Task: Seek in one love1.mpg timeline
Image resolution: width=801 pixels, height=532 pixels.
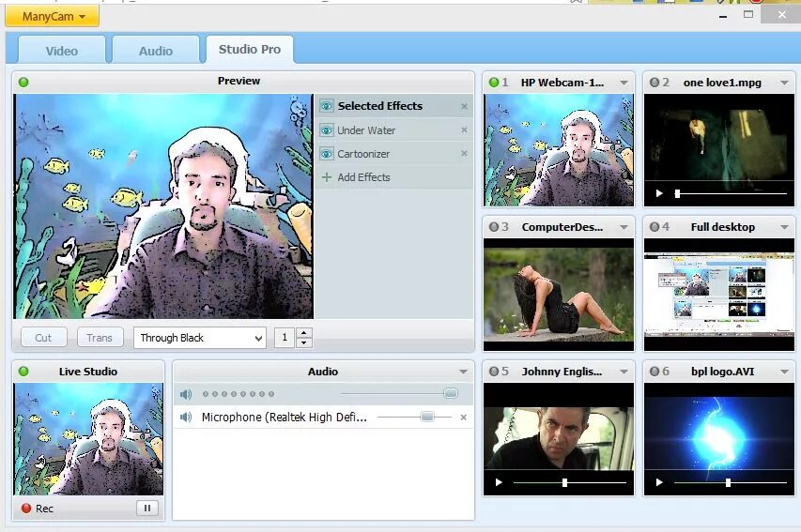Action: click(x=731, y=193)
